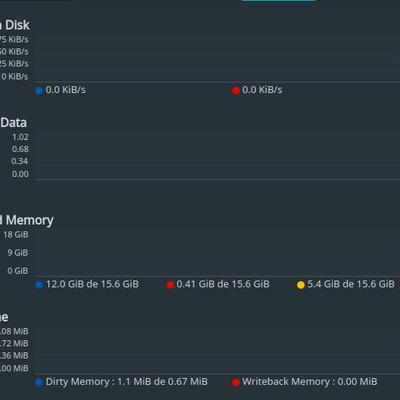Click the Memory graph heading
The height and width of the screenshot is (400, 400).
point(27,220)
